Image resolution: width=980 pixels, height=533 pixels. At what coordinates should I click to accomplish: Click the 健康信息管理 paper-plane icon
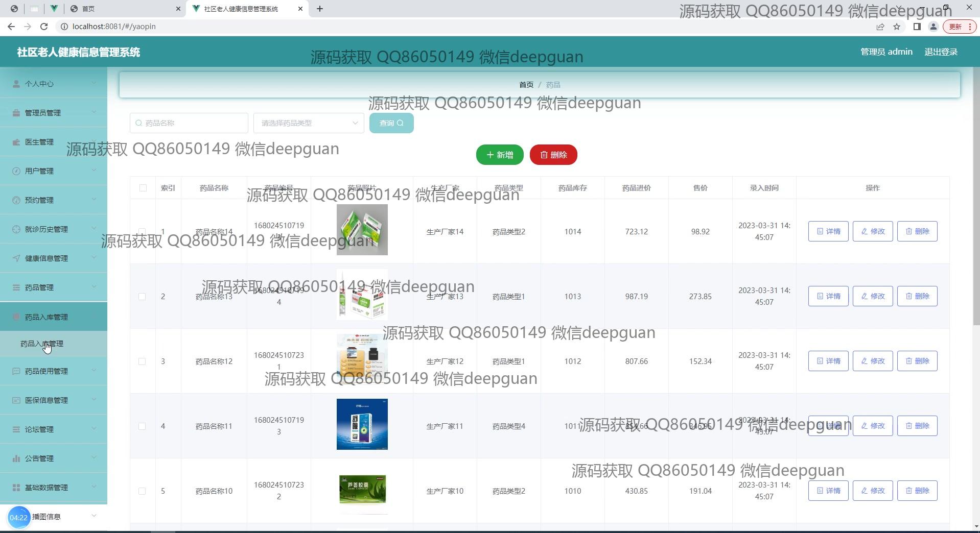[16, 258]
